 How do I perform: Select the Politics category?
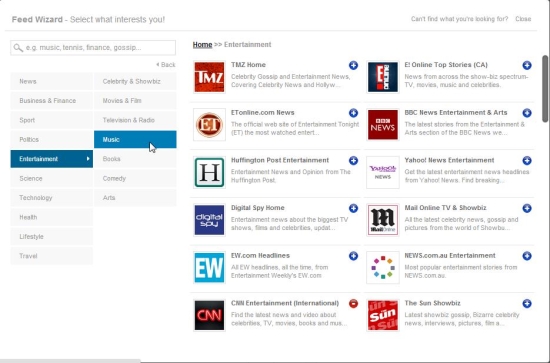(x=52, y=140)
